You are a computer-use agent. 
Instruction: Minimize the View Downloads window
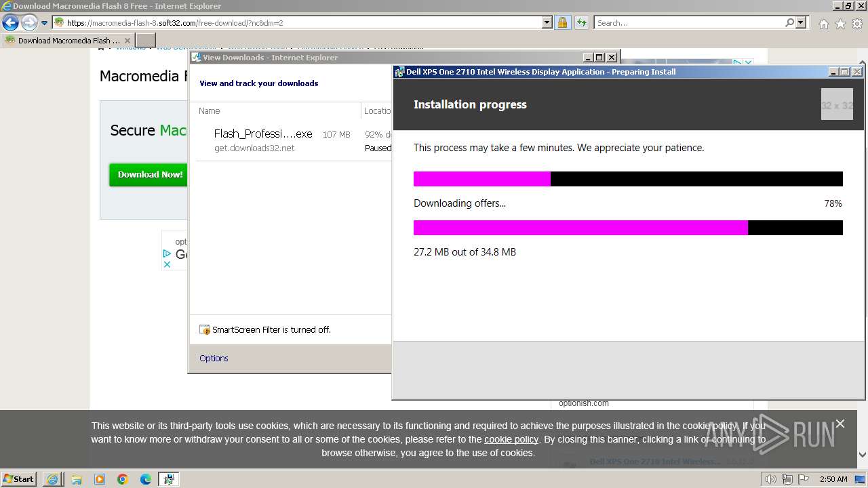click(588, 58)
